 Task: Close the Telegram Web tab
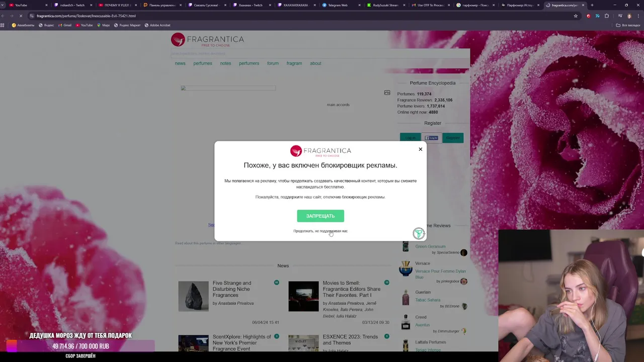tap(360, 5)
